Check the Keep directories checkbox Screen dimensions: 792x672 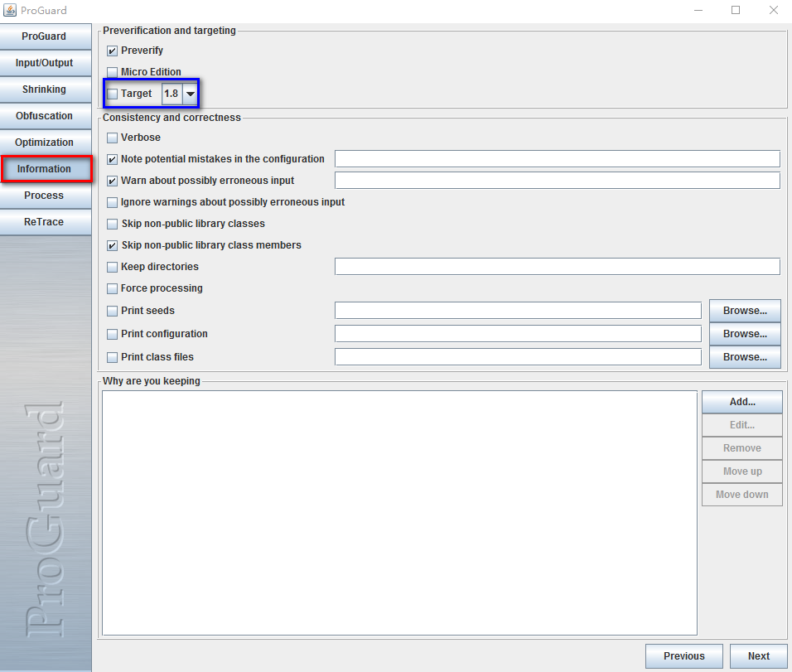[112, 267]
